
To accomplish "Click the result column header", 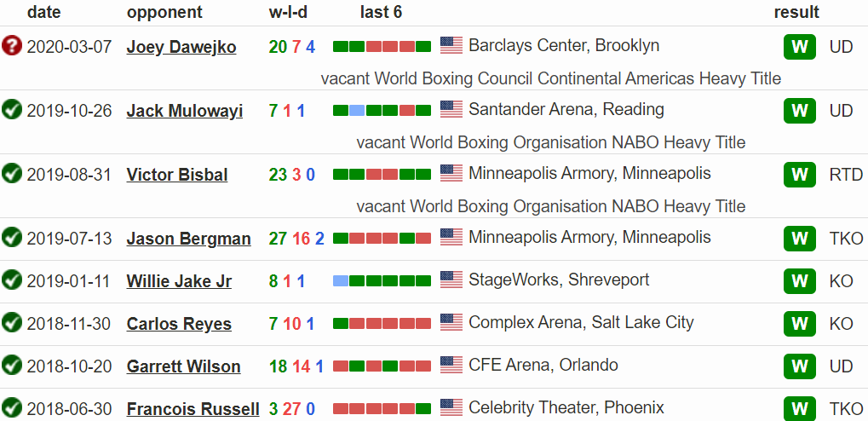I will point(796,12).
